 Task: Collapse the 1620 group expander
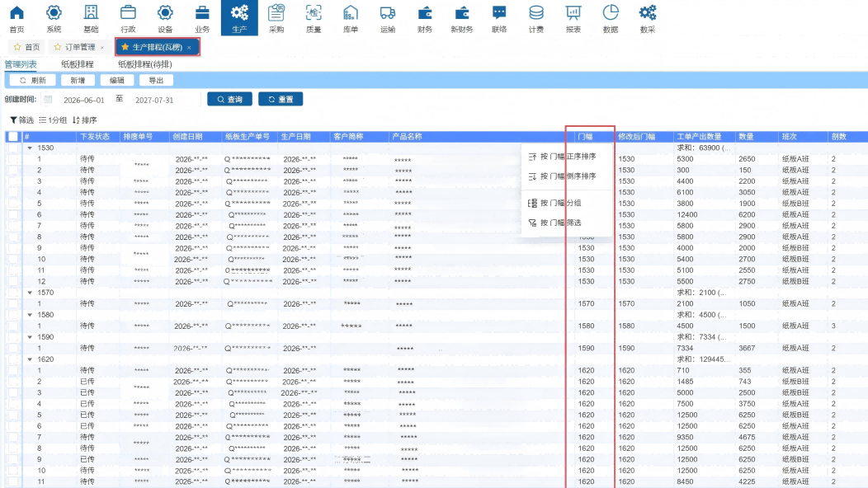(x=31, y=359)
